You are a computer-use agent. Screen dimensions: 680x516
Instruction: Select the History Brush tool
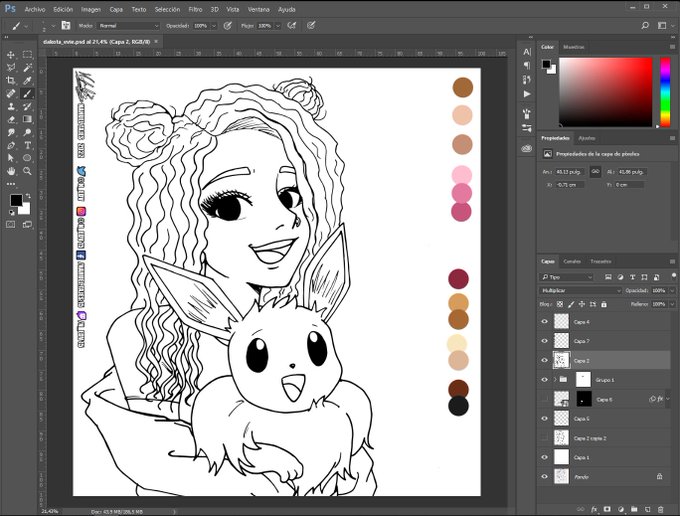pos(27,106)
